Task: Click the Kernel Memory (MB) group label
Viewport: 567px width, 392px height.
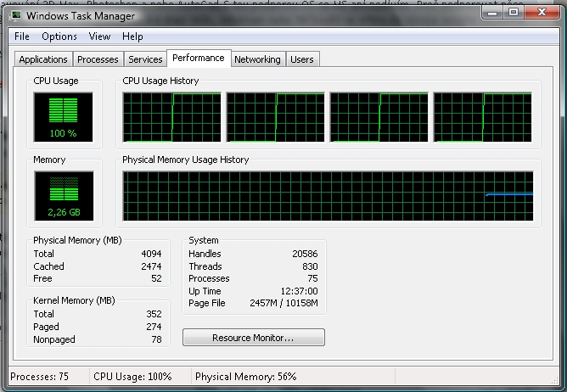Action: tap(74, 300)
